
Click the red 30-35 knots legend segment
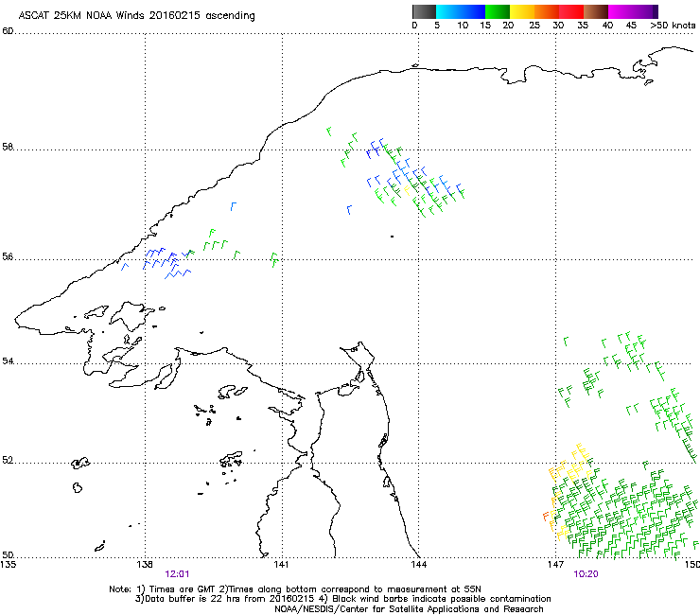coord(571,11)
